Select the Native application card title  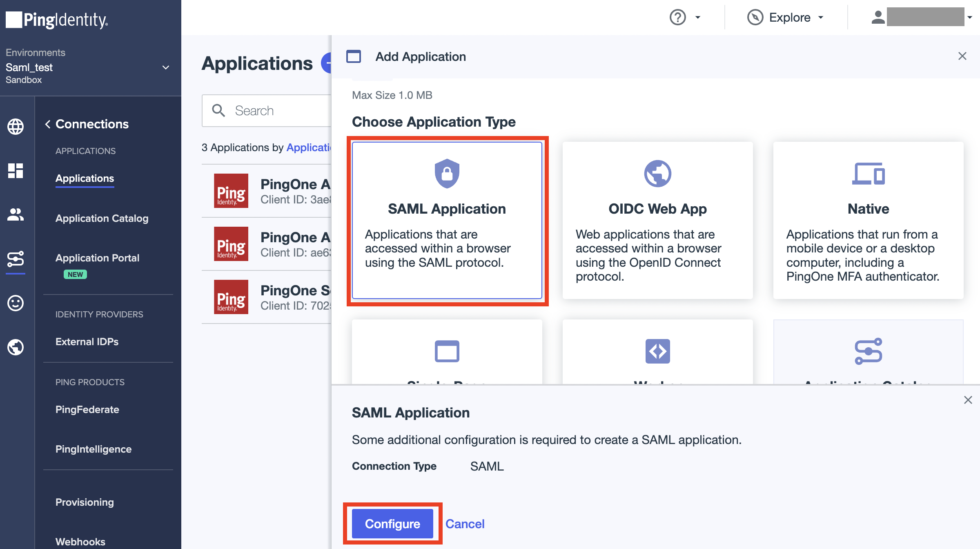click(x=869, y=209)
